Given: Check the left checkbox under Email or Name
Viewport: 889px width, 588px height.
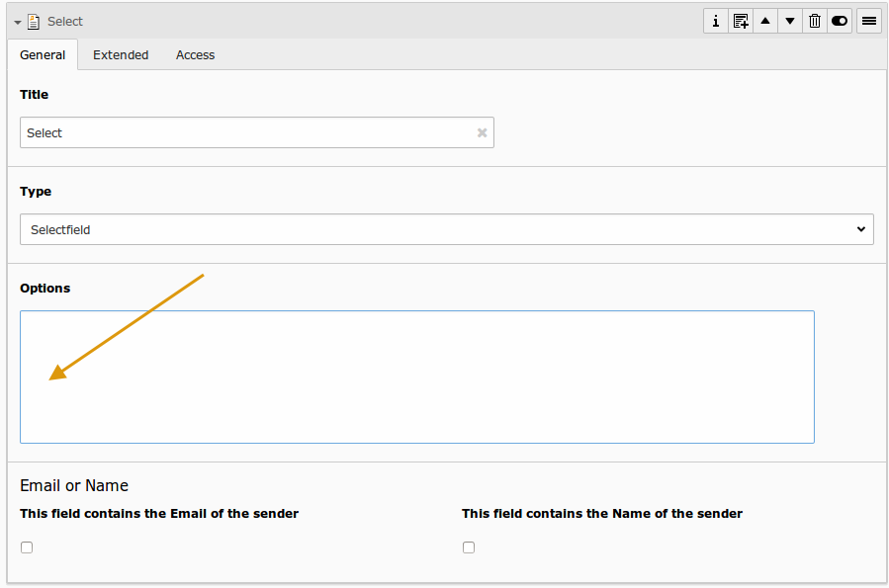Looking at the screenshot, I should click(26, 546).
